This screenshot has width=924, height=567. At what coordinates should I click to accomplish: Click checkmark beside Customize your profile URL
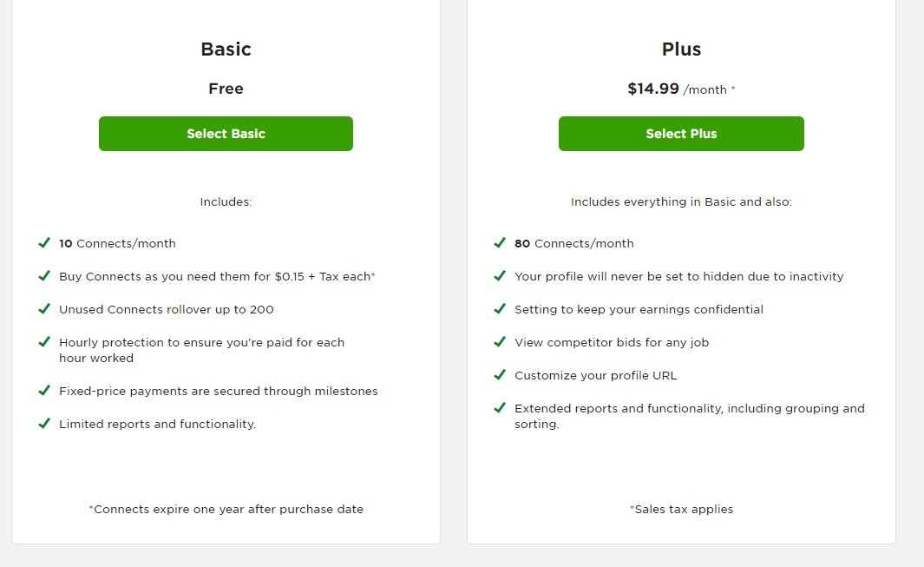[500, 375]
